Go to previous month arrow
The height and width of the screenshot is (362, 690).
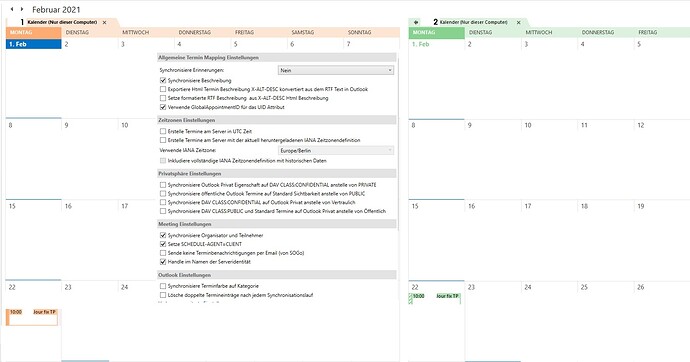pos(12,9)
